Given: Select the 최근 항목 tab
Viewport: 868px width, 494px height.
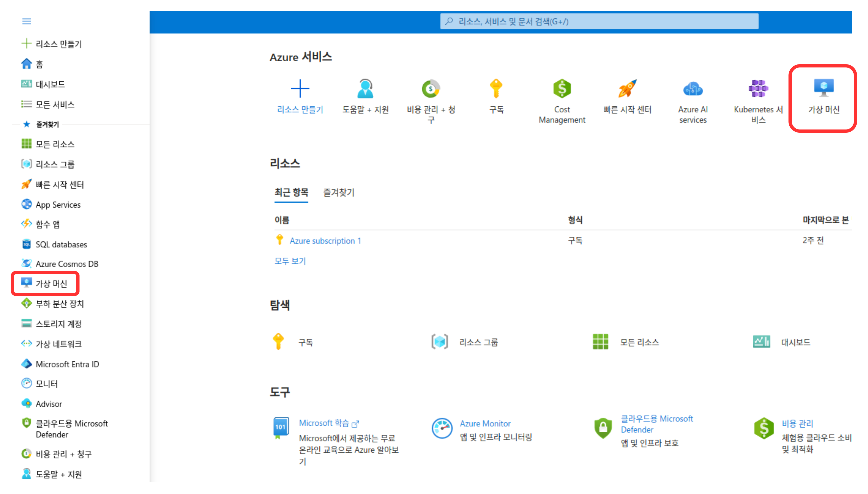Looking at the screenshot, I should pyautogui.click(x=291, y=192).
